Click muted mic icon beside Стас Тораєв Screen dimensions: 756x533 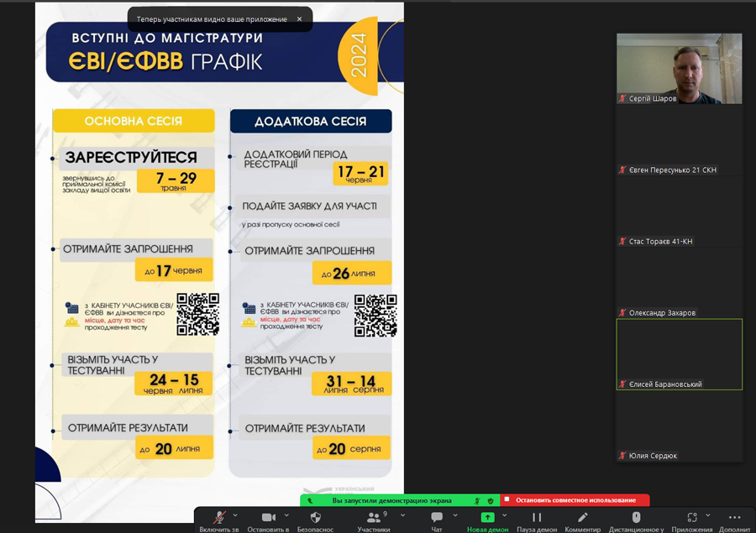[x=622, y=242]
